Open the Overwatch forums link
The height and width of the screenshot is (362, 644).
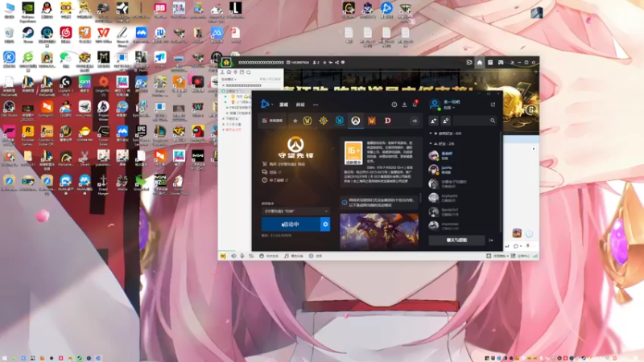pyautogui.click(x=272, y=172)
